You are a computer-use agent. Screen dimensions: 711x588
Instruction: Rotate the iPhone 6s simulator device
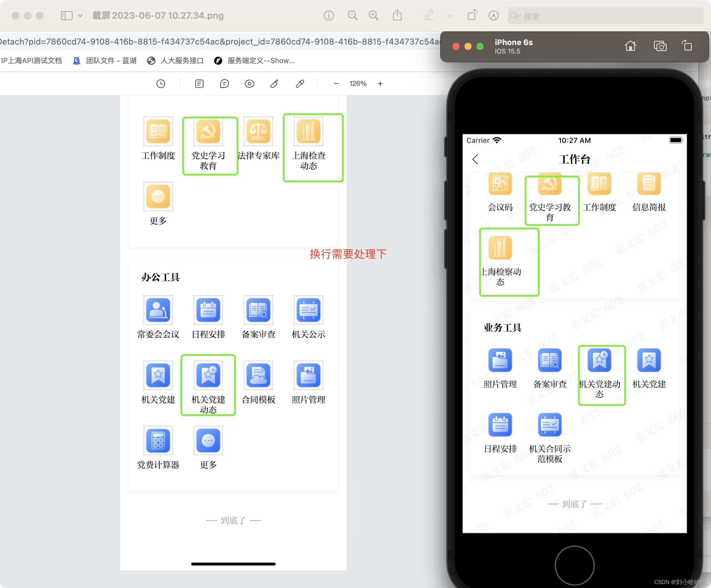point(687,45)
